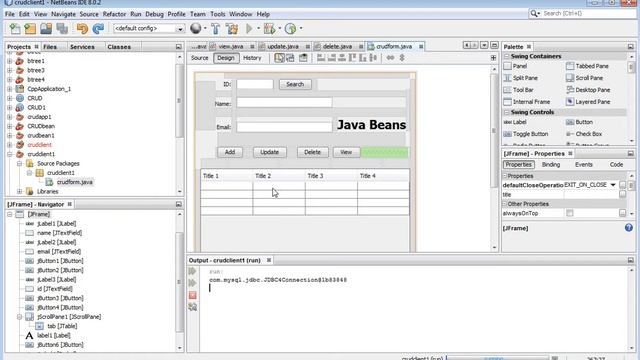
Task: Click Change horizontal resizability icon
Action: pos(390,58)
